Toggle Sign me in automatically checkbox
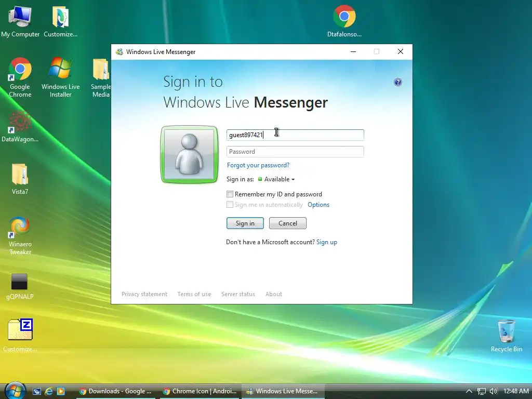This screenshot has width=532, height=399. click(230, 205)
